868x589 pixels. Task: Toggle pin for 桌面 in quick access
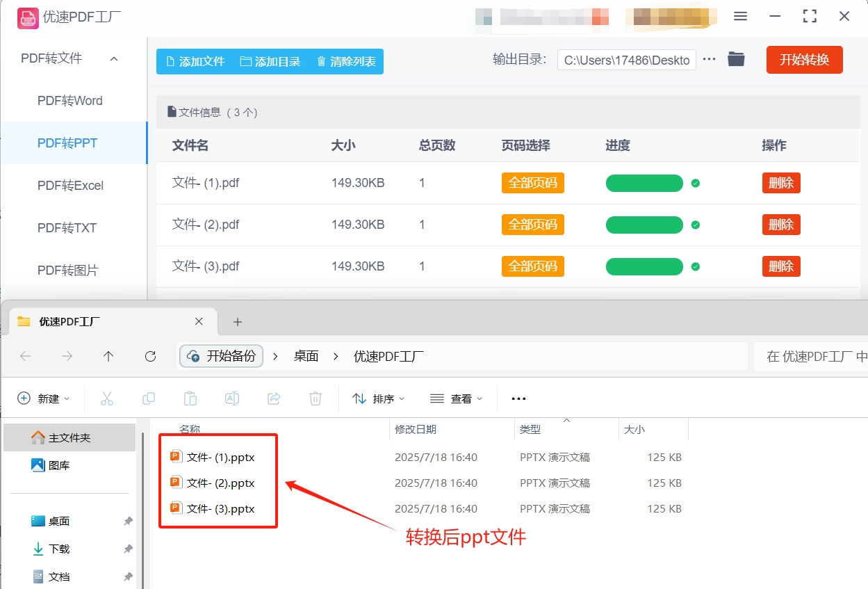pos(127,520)
